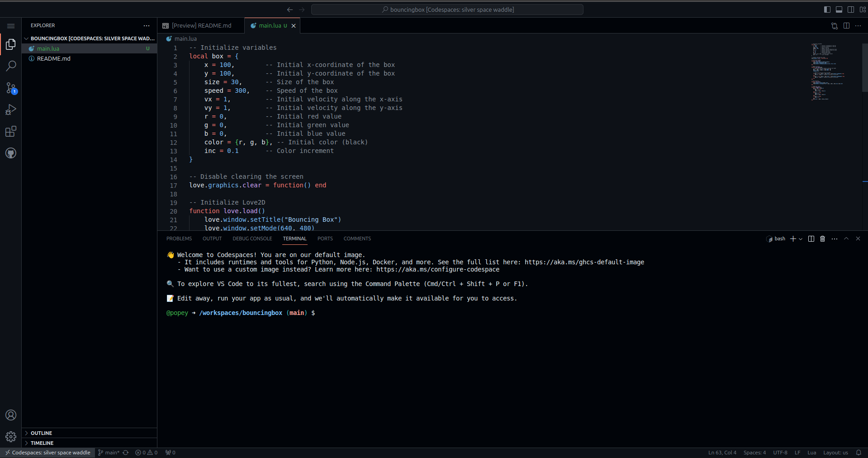Click the Codespaces remote indicator in status bar
Screen dimensions: 868x458
(47, 453)
